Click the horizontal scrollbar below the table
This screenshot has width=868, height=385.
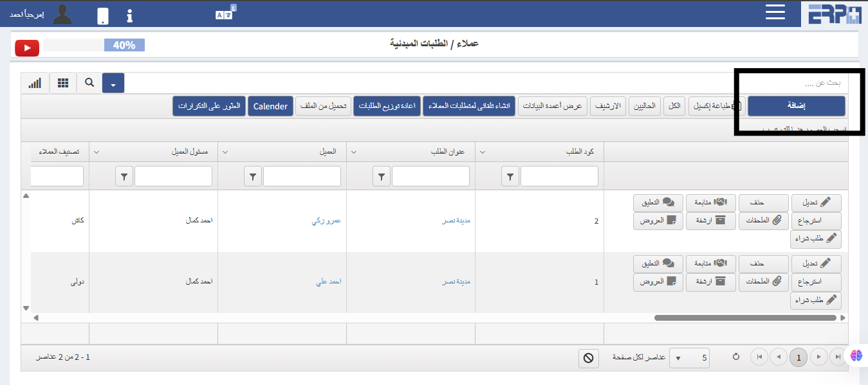point(746,317)
